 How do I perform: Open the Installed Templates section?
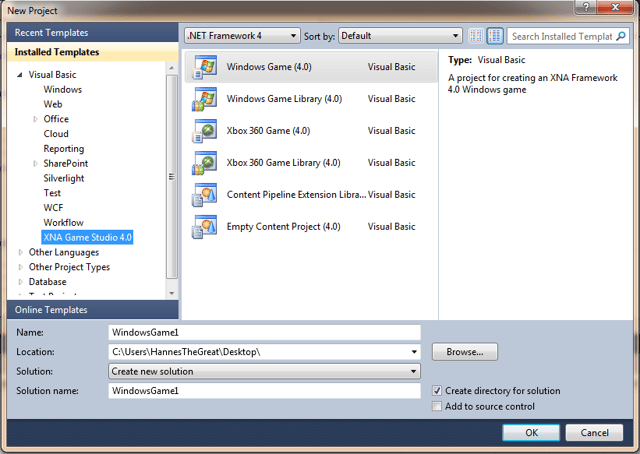click(93, 52)
